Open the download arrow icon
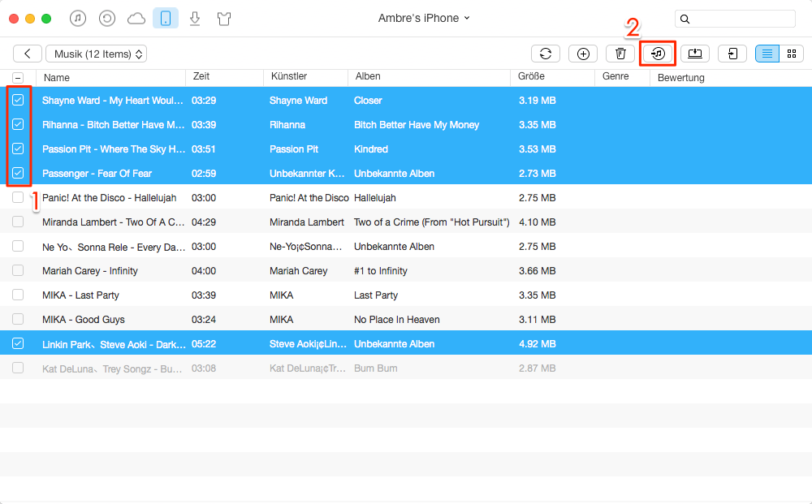The height and width of the screenshot is (504, 812). pos(195,19)
